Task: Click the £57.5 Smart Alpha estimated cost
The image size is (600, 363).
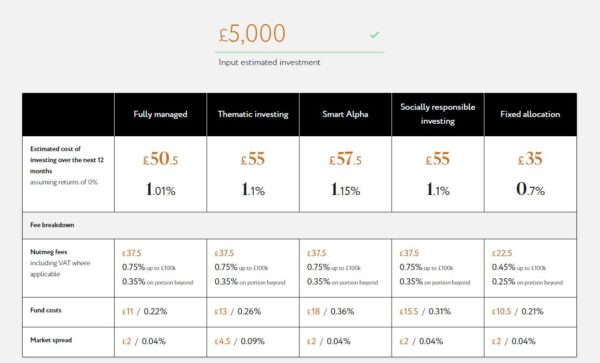Action: click(x=345, y=159)
